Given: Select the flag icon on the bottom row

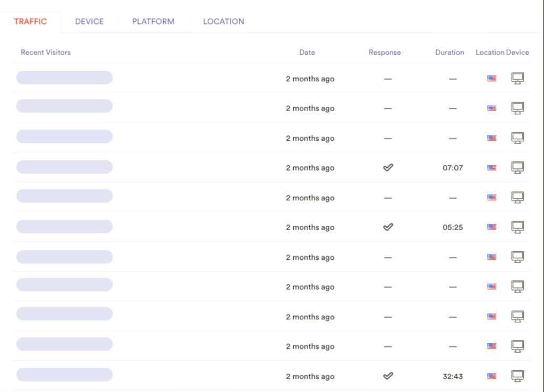Looking at the screenshot, I should [x=491, y=376].
